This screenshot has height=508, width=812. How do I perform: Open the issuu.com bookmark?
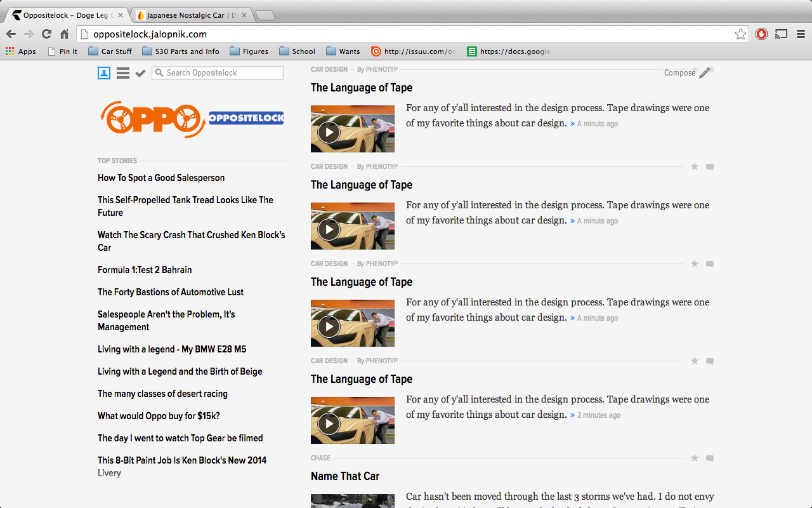click(414, 51)
